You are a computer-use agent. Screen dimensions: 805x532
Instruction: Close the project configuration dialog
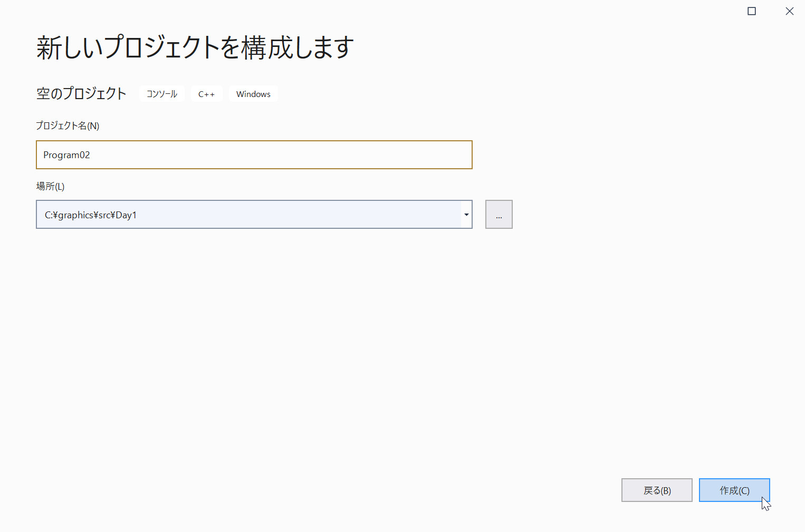coord(789,11)
